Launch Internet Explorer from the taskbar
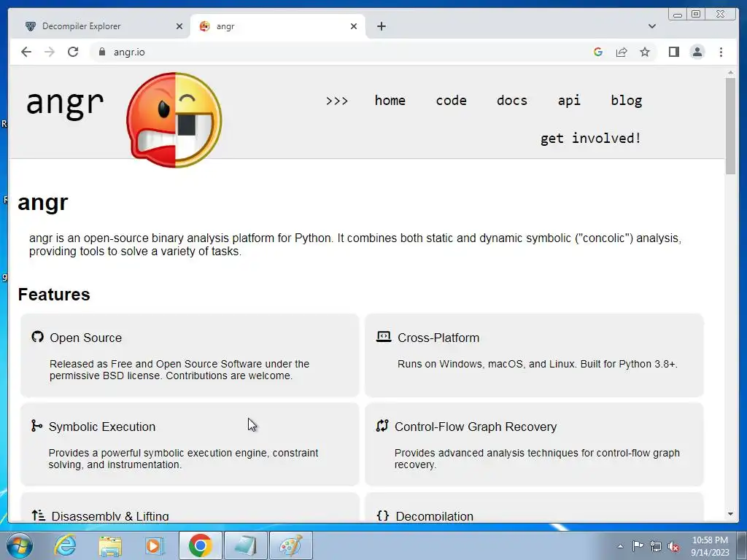The height and width of the screenshot is (560, 747). pyautogui.click(x=65, y=545)
